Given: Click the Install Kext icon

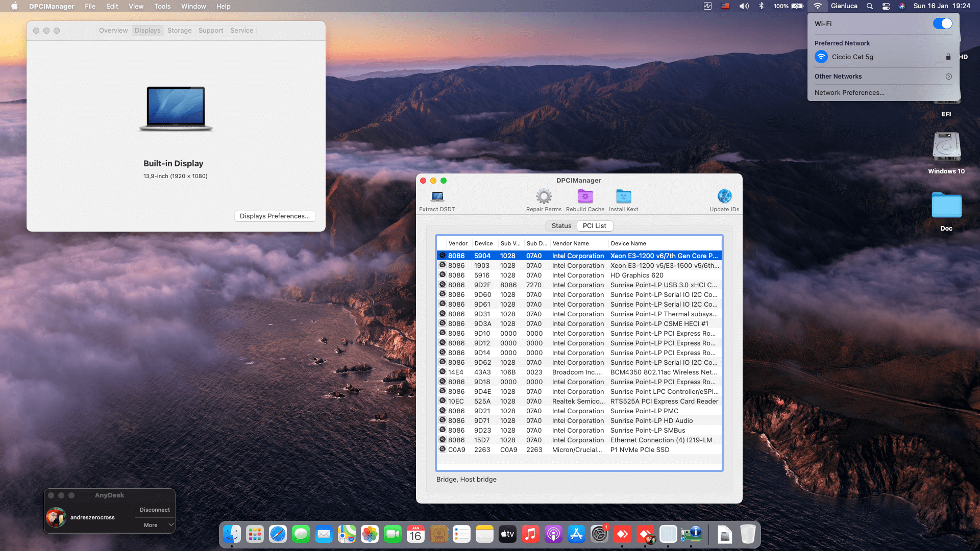Looking at the screenshot, I should 623,197.
